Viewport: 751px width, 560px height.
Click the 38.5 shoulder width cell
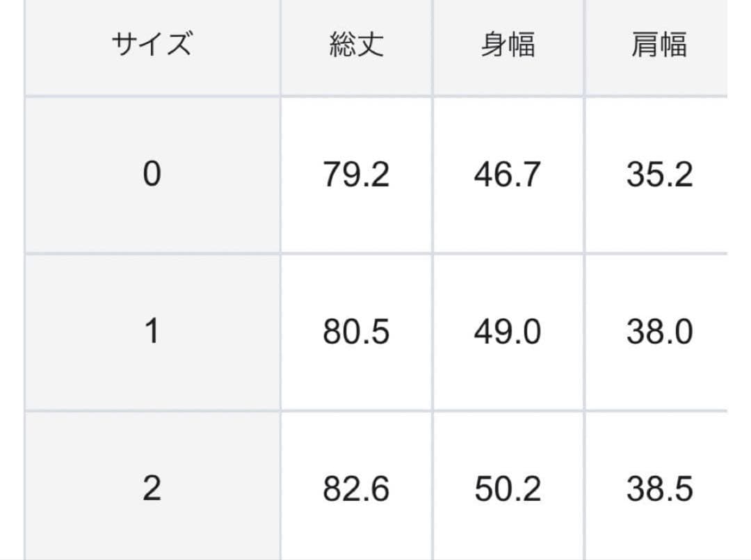click(659, 489)
